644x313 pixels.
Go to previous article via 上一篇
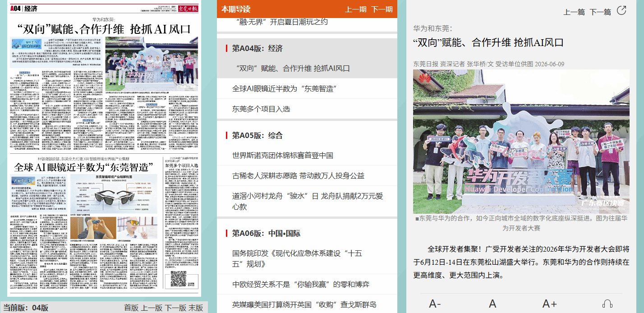point(574,12)
